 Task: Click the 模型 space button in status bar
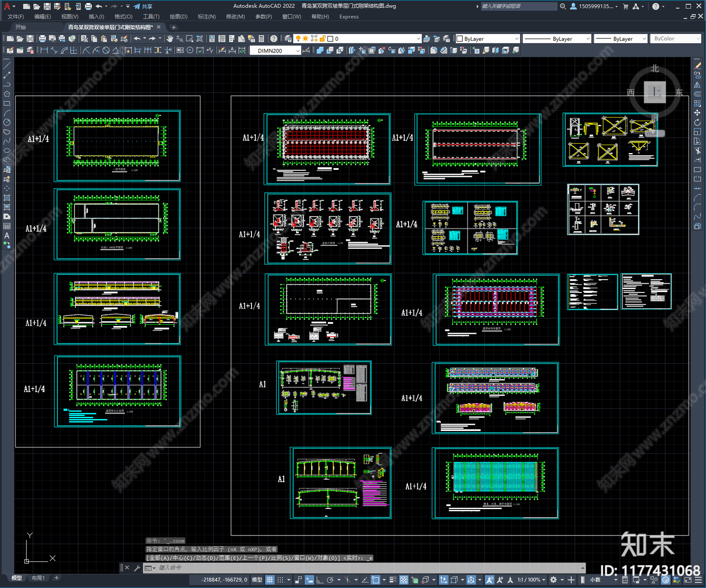(x=257, y=580)
